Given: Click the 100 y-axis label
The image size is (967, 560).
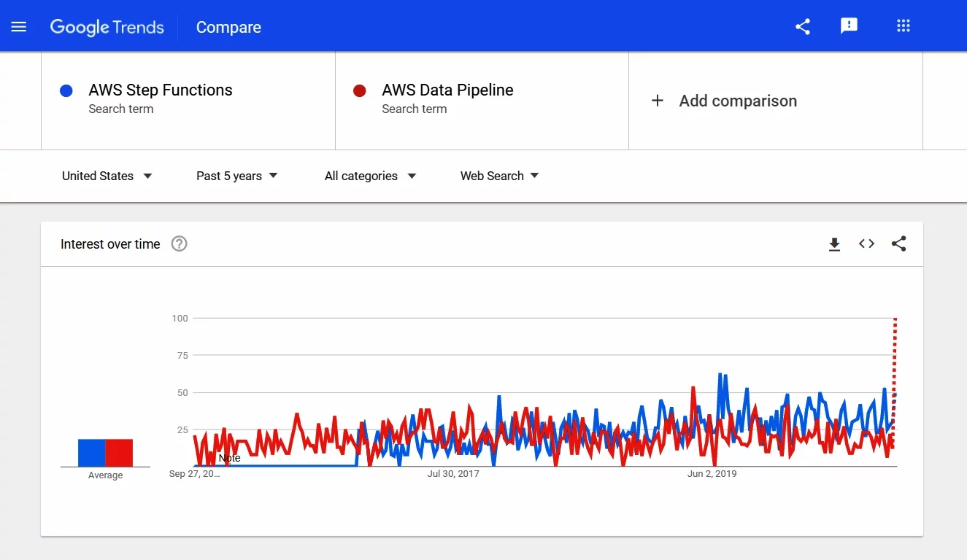Looking at the screenshot, I should pos(180,318).
